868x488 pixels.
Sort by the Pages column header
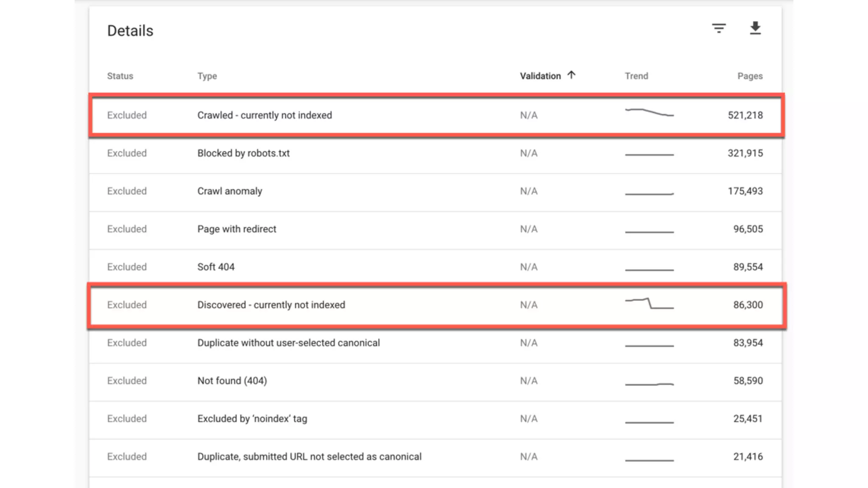(749, 76)
